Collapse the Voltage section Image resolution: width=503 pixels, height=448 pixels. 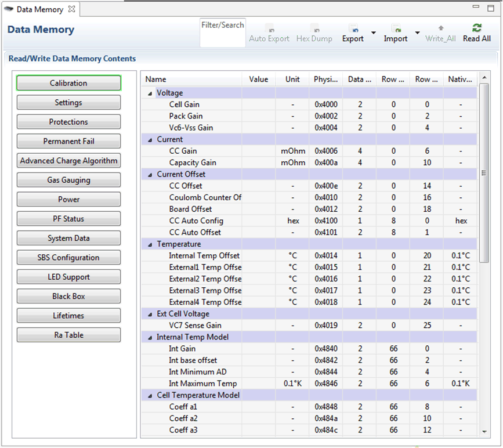click(x=149, y=93)
